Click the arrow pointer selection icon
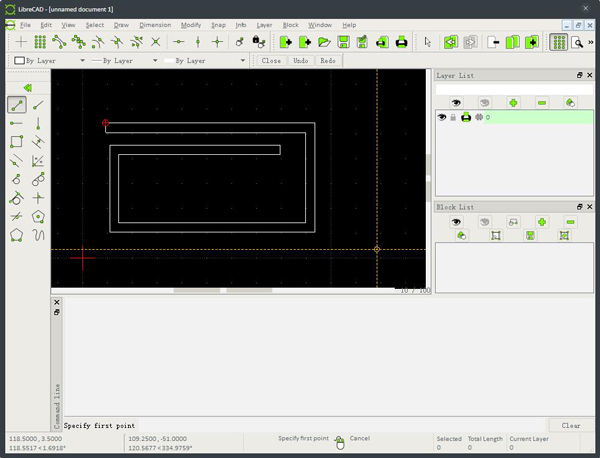The width and height of the screenshot is (600, 458). coord(427,42)
